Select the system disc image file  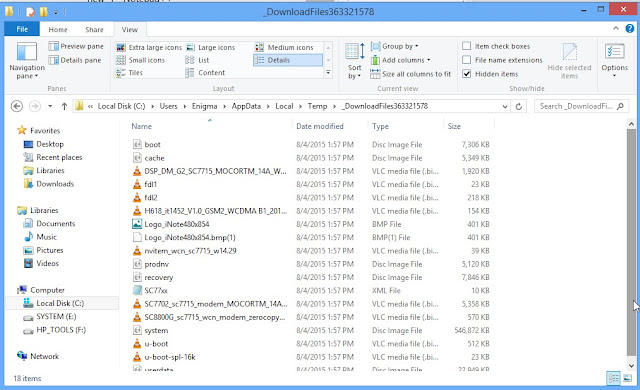pyautogui.click(x=156, y=330)
